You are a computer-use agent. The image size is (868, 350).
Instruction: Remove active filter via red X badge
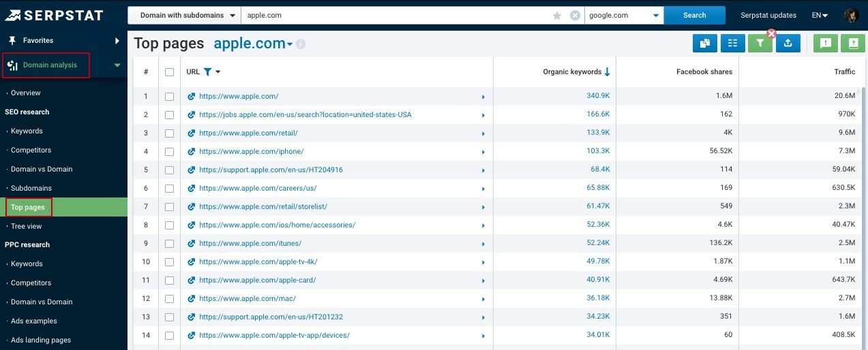point(772,33)
